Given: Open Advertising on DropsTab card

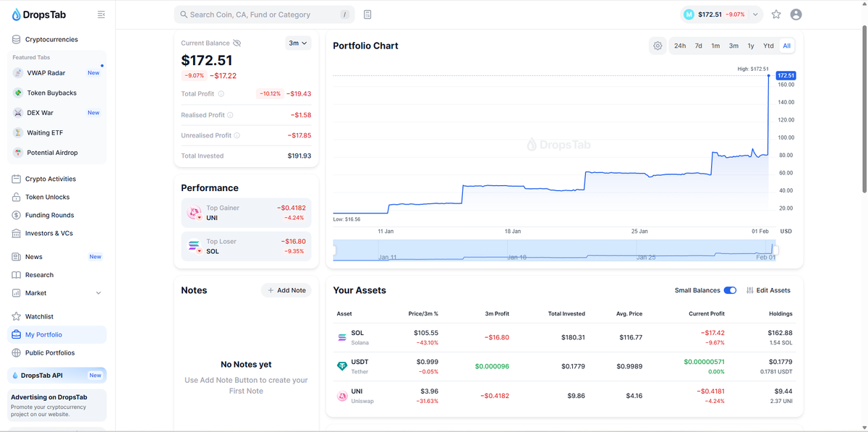Looking at the screenshot, I should [56, 405].
